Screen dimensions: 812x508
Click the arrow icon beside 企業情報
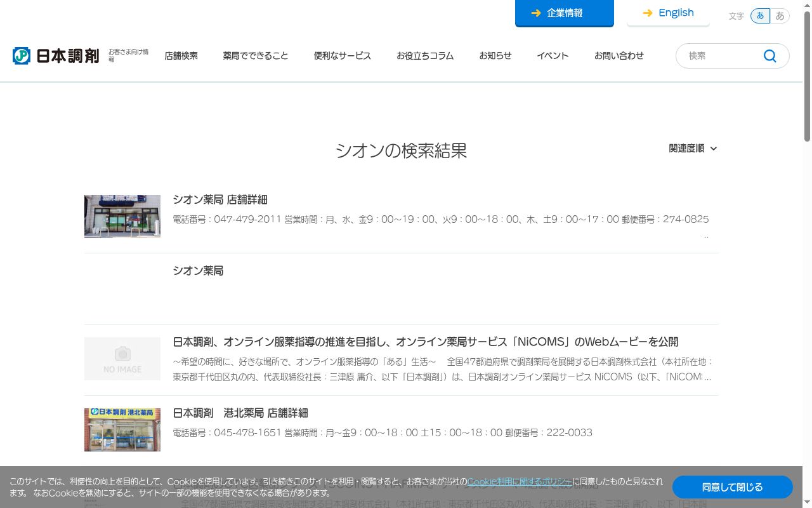point(536,13)
